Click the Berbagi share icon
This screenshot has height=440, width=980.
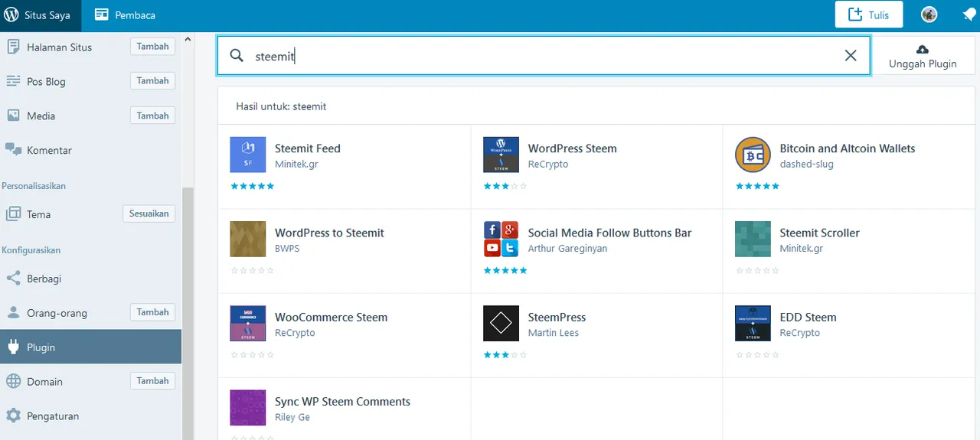[x=13, y=279]
